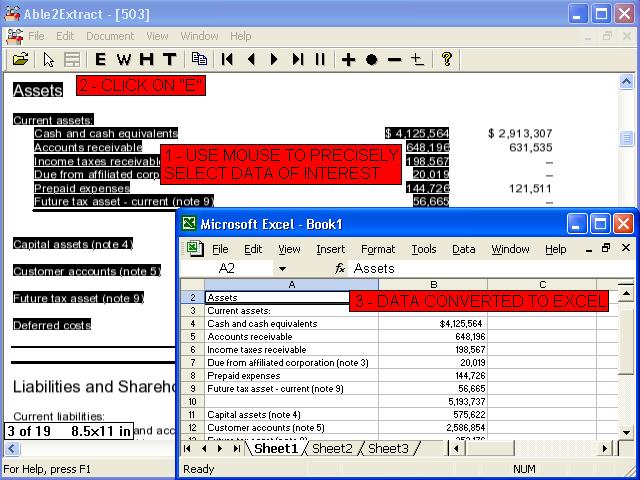Click the Open file folder icon

pyautogui.click(x=20, y=60)
